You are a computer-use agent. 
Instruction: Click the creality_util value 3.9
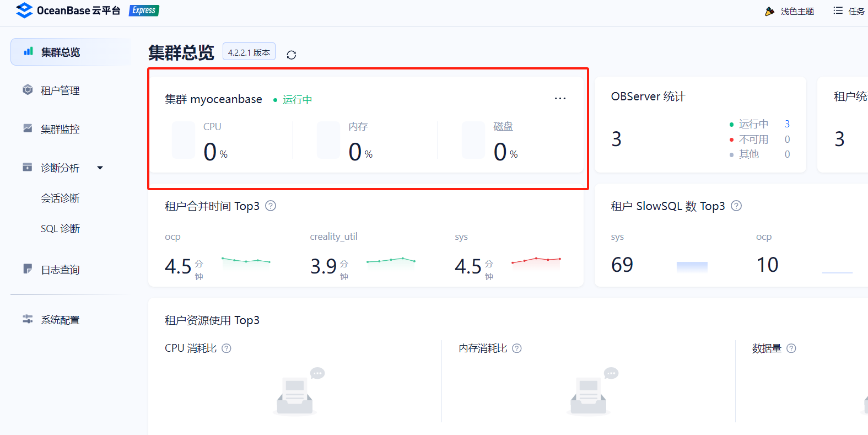(x=324, y=266)
